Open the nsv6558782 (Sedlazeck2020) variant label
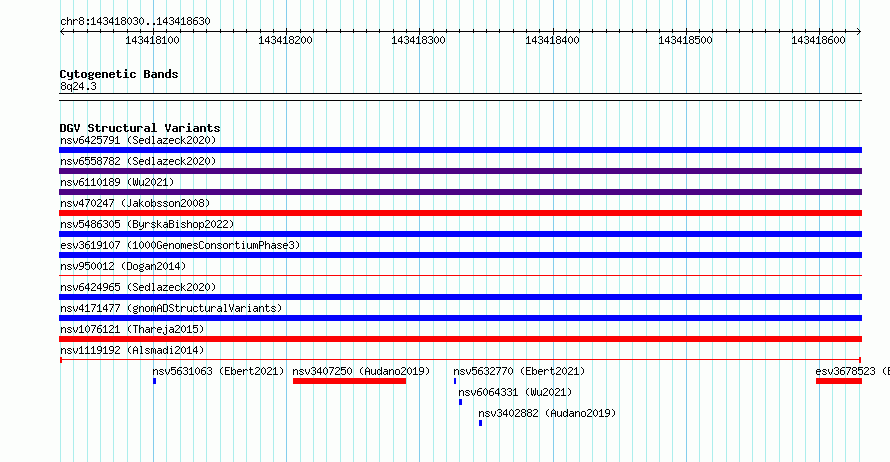Viewport: 890px width, 462px height. pos(138,161)
